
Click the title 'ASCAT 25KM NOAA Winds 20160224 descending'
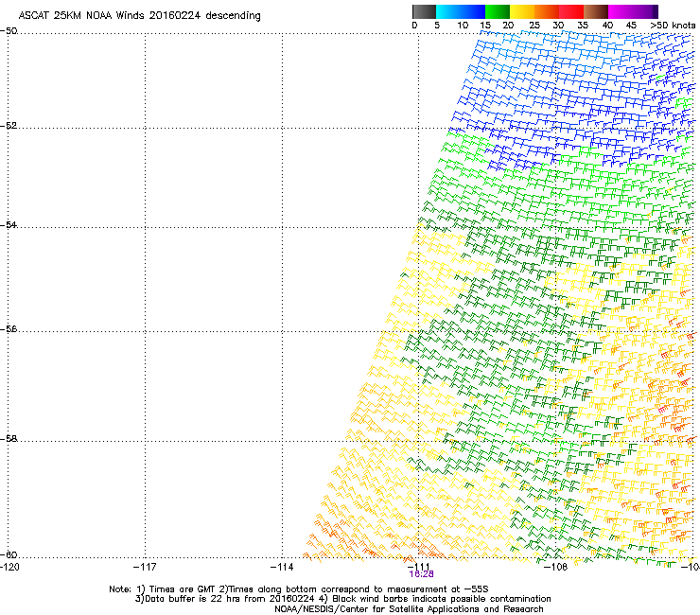point(139,16)
